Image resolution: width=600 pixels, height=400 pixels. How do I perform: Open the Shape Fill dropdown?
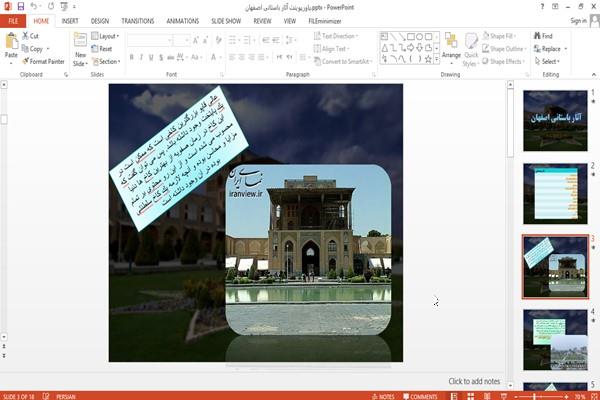pyautogui.click(x=499, y=36)
